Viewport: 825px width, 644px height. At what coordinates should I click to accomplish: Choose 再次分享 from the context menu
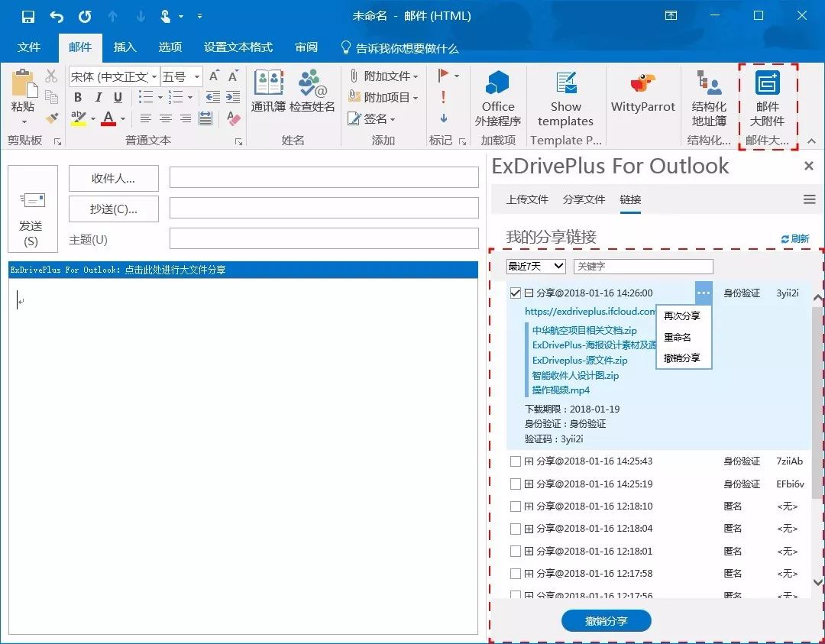click(682, 316)
